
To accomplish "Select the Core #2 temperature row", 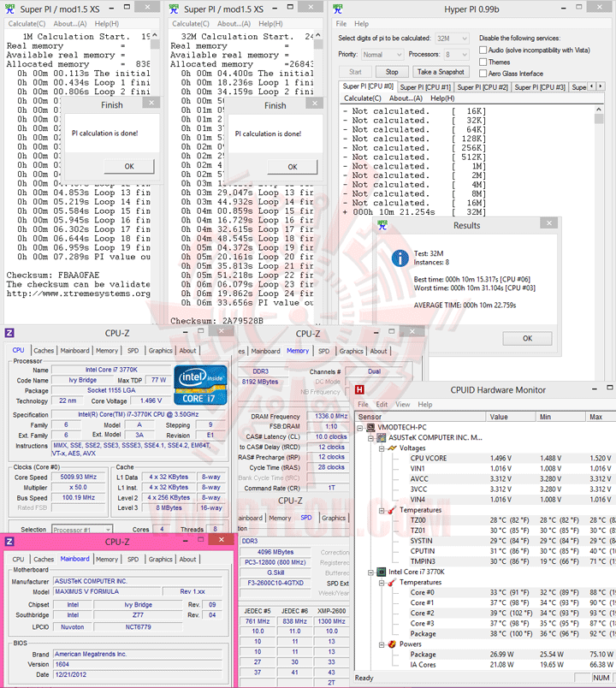I will 485,613.
